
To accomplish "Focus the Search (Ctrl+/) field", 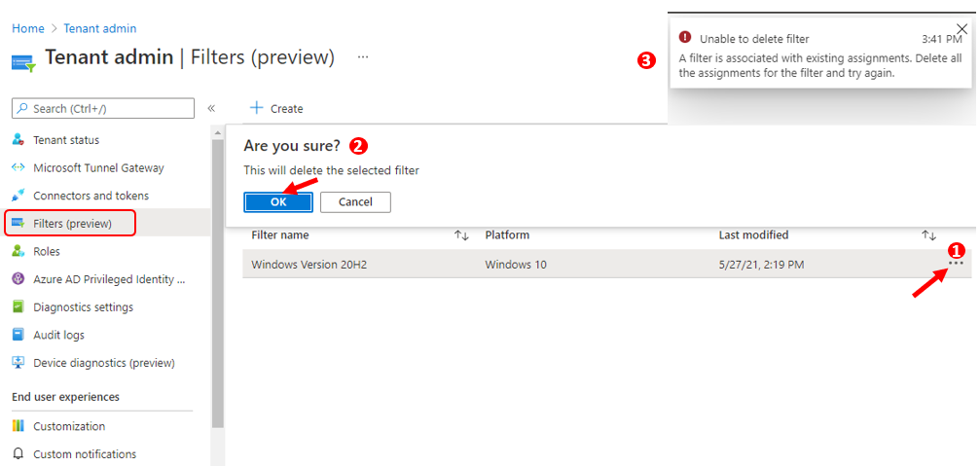I will 103,108.
